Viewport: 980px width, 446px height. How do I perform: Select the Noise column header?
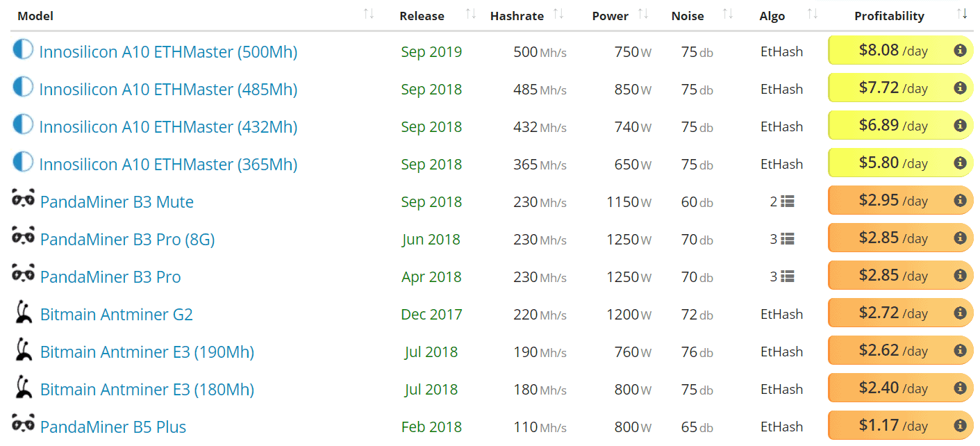687,16
